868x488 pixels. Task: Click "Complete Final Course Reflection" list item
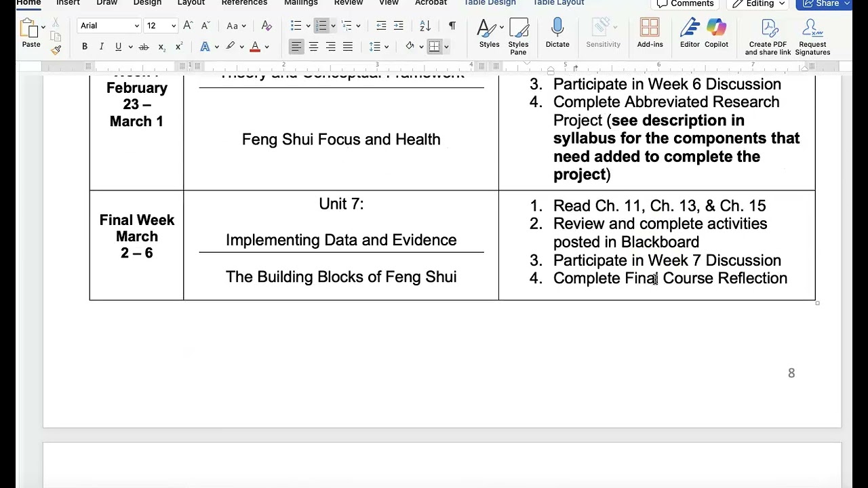(x=670, y=278)
